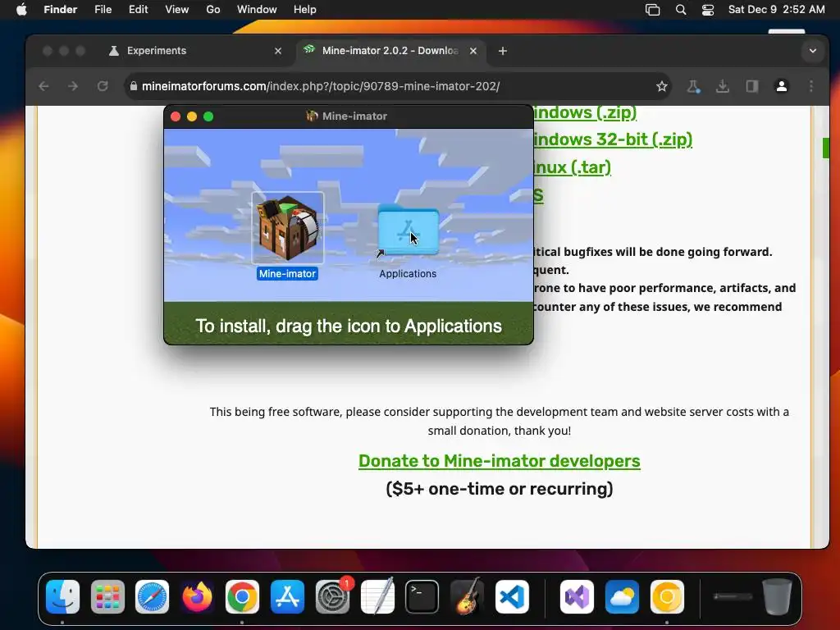Open the Edit menu
Screen dimensions: 840x630
pos(138,10)
